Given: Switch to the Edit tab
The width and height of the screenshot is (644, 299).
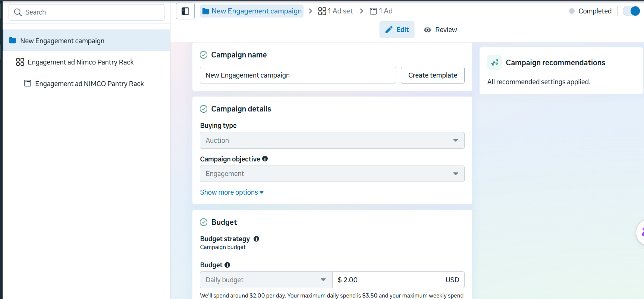Looking at the screenshot, I should coord(397,30).
